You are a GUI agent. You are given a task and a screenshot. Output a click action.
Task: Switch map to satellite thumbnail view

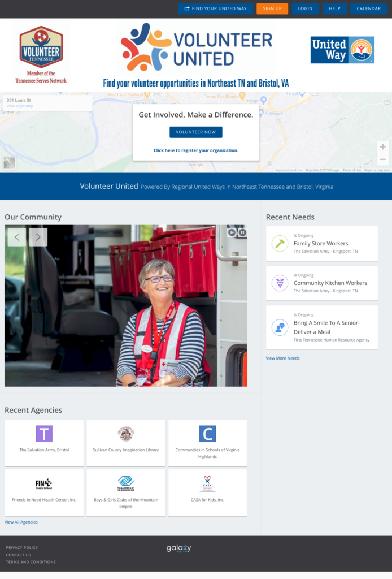coord(10,163)
